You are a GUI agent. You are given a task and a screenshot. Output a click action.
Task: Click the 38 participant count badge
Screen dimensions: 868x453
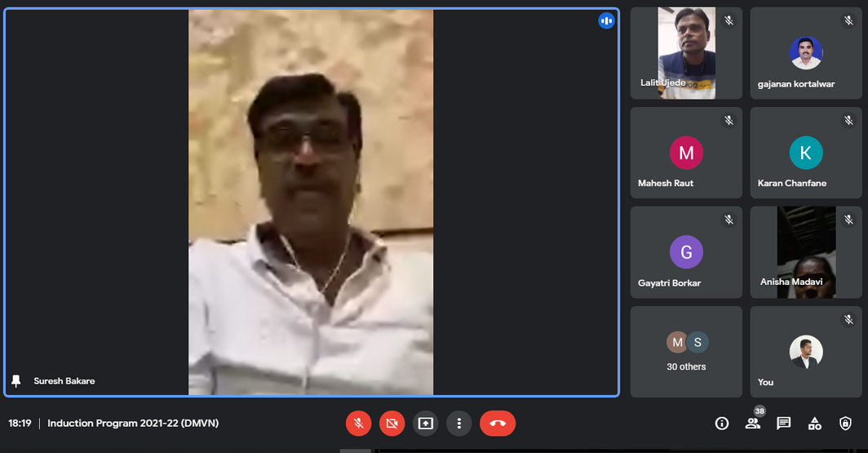click(759, 411)
